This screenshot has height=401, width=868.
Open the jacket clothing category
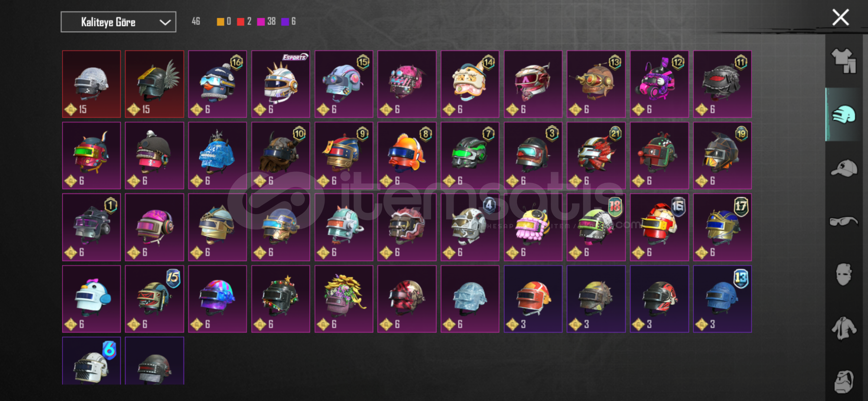(843, 327)
